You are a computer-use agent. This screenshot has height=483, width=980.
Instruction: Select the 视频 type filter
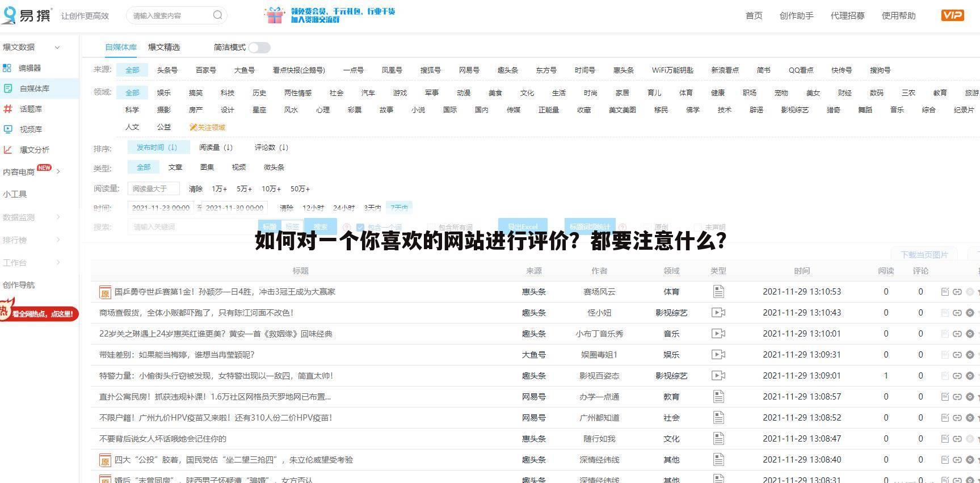click(239, 167)
